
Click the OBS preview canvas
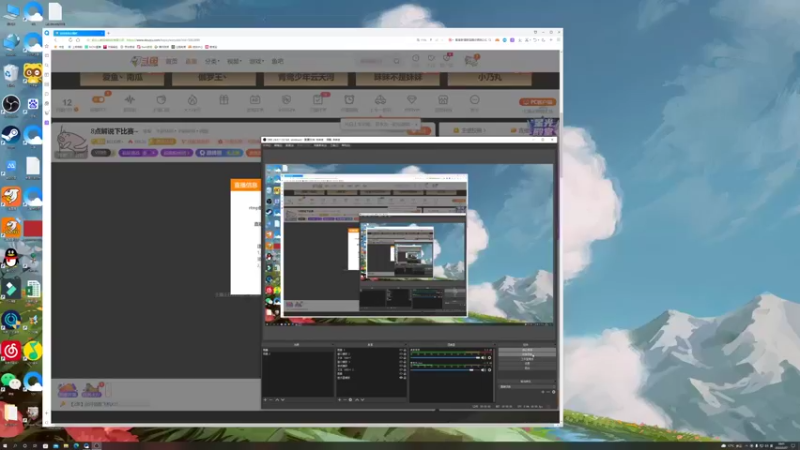[x=408, y=244]
